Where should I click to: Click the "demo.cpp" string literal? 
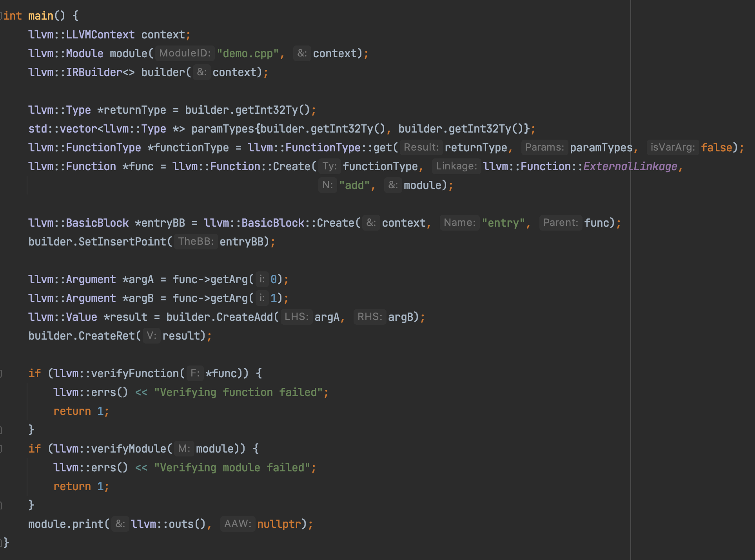coord(248,53)
